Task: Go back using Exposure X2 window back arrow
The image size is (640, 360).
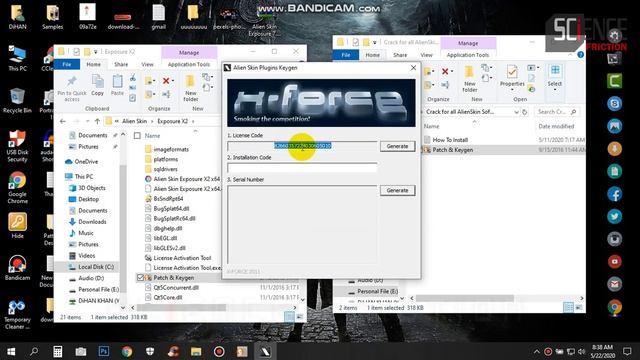Action: [x=62, y=121]
